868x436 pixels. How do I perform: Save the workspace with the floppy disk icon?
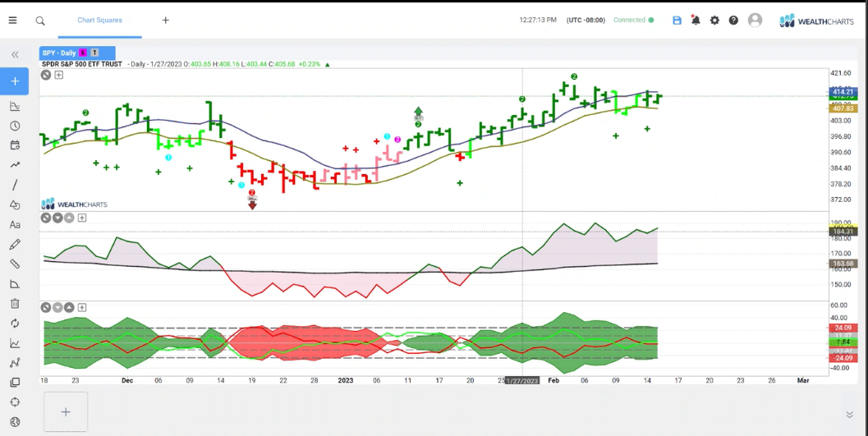(x=677, y=20)
